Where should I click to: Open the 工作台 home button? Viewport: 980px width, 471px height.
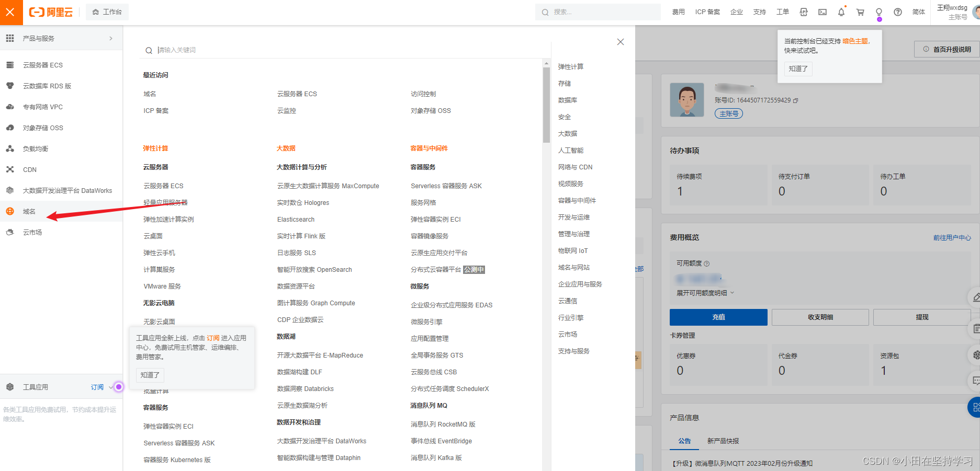tap(107, 12)
